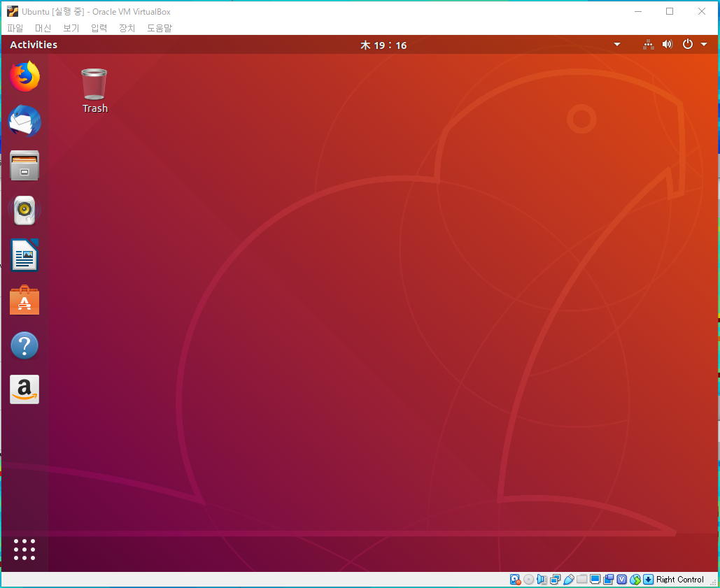Click VirtualBox display indicator in status bar
This screenshot has width=720, height=588.
point(595,579)
